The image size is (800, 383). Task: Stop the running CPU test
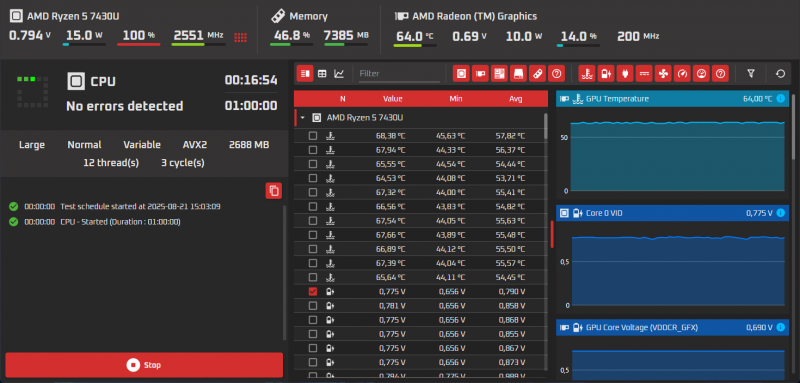(x=144, y=365)
